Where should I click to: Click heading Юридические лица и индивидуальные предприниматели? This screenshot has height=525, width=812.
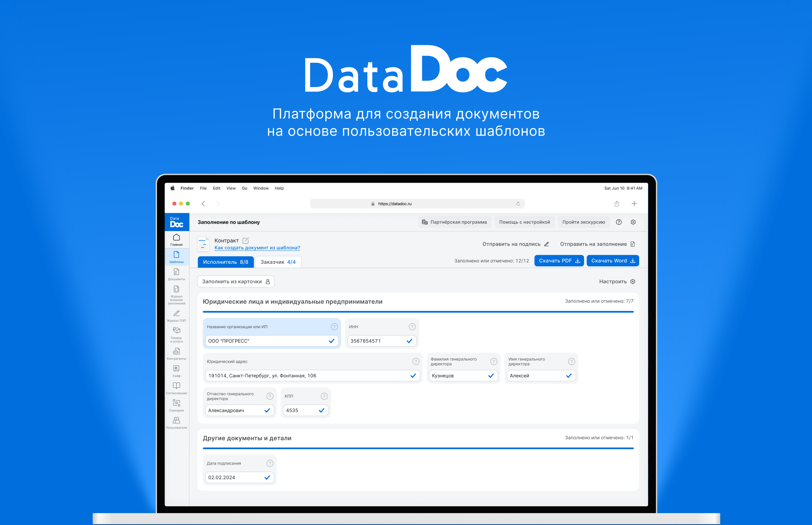pyautogui.click(x=293, y=302)
